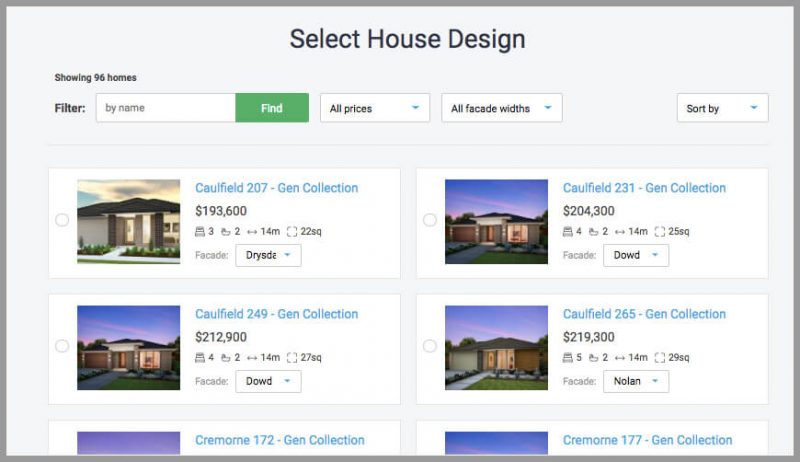800x462 pixels.
Task: Click the $219,300 price text
Action: pyautogui.click(x=589, y=337)
